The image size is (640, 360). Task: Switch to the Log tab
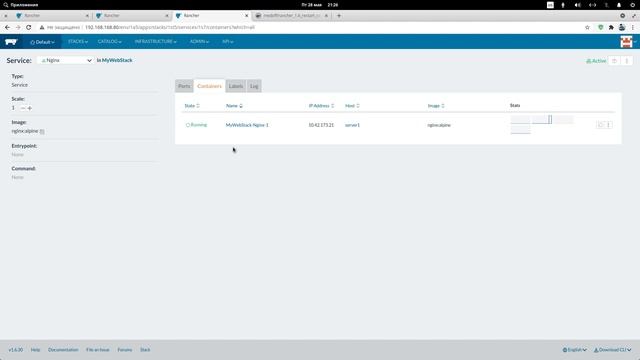pos(254,86)
